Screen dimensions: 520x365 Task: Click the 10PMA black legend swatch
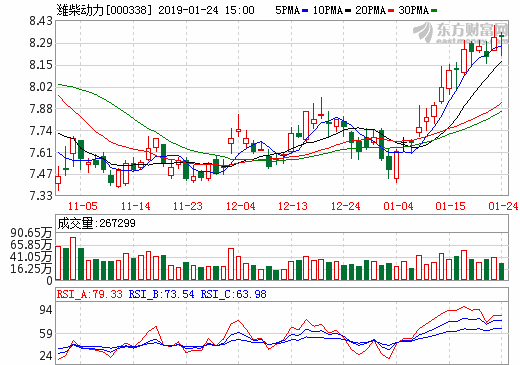(348, 10)
